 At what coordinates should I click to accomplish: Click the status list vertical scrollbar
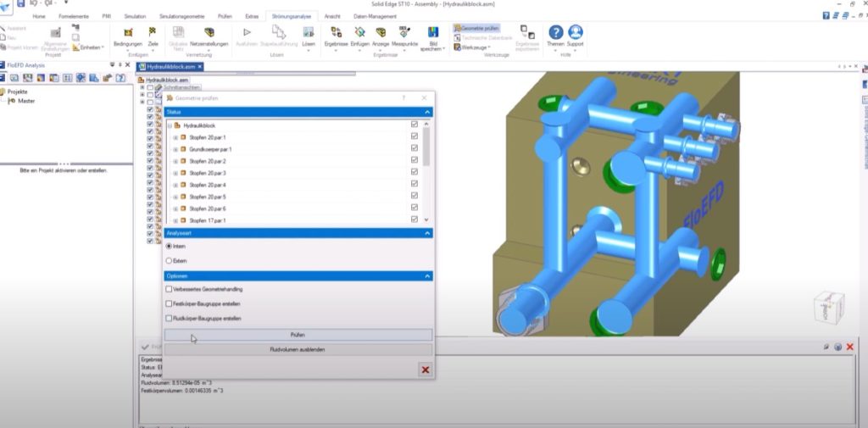pos(426,147)
